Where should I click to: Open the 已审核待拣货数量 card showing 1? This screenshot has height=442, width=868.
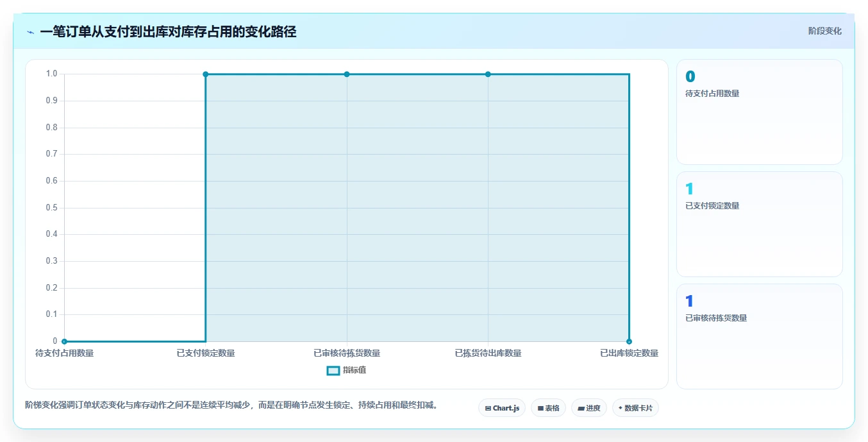(759, 336)
